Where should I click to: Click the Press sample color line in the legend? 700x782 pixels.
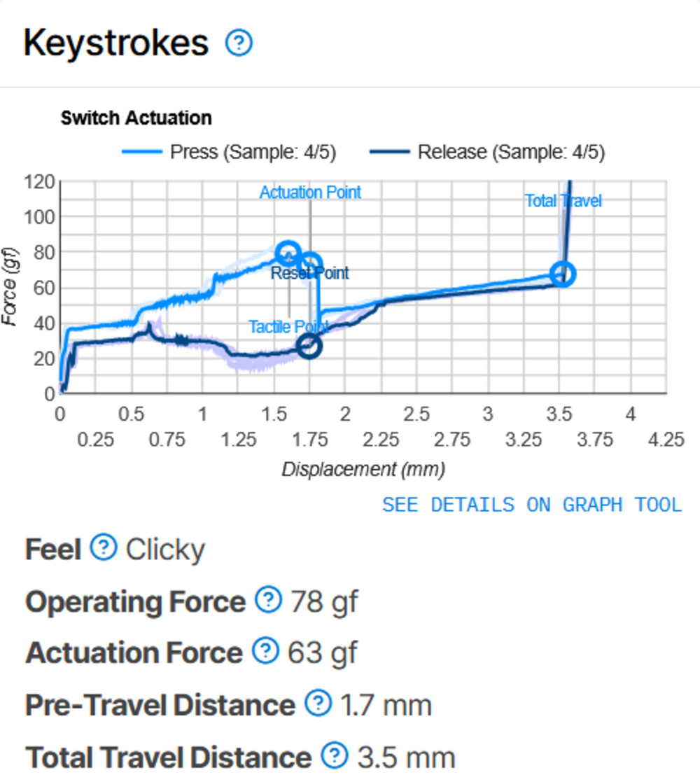142,151
